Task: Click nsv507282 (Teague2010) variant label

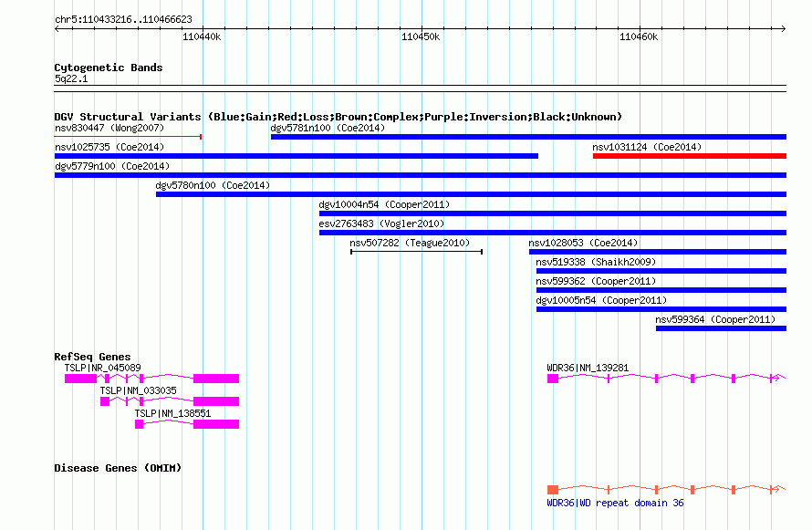Action: pos(410,243)
